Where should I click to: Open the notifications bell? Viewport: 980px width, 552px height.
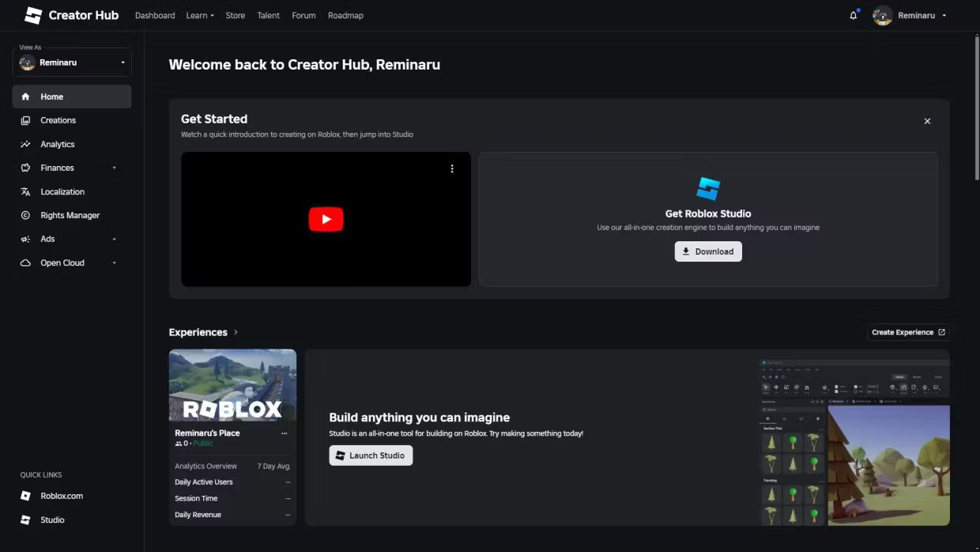(x=854, y=15)
